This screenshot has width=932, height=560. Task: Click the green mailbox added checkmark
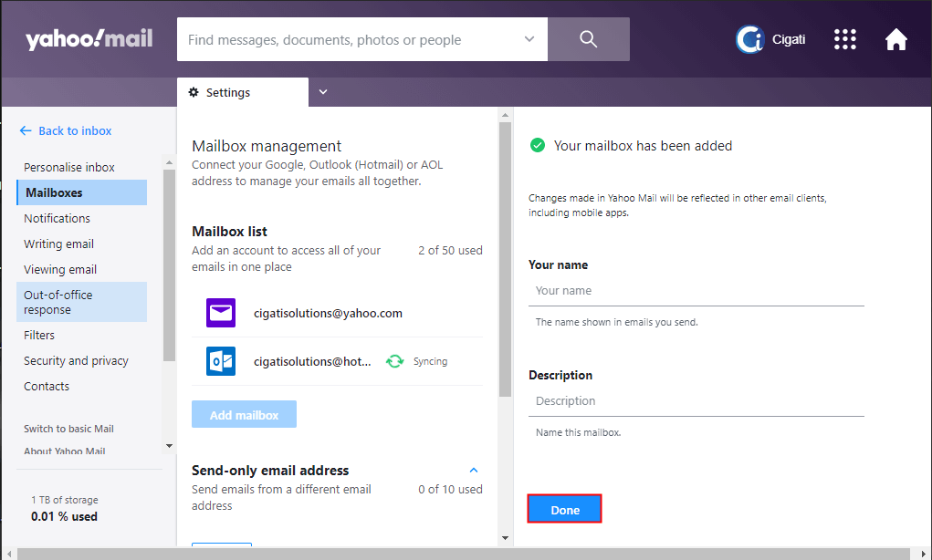tap(538, 146)
